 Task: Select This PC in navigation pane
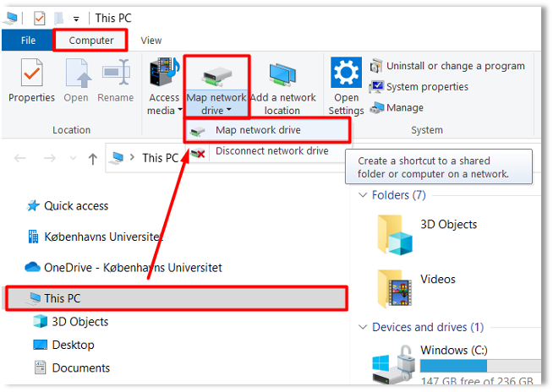pyautogui.click(x=177, y=298)
